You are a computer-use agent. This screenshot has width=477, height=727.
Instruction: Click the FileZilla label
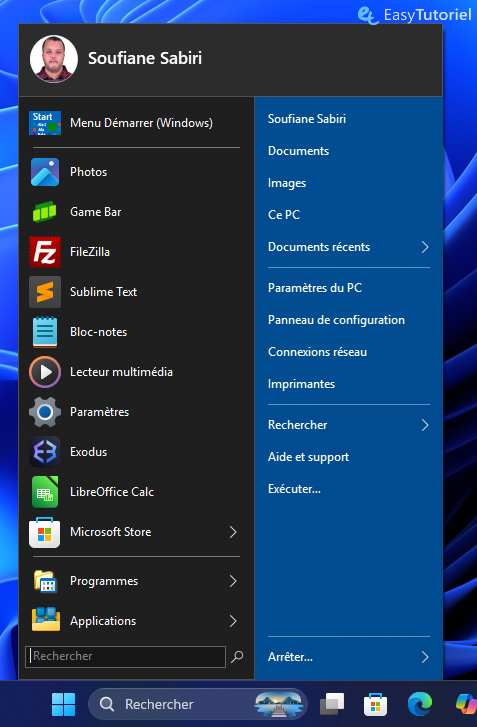tap(90, 252)
